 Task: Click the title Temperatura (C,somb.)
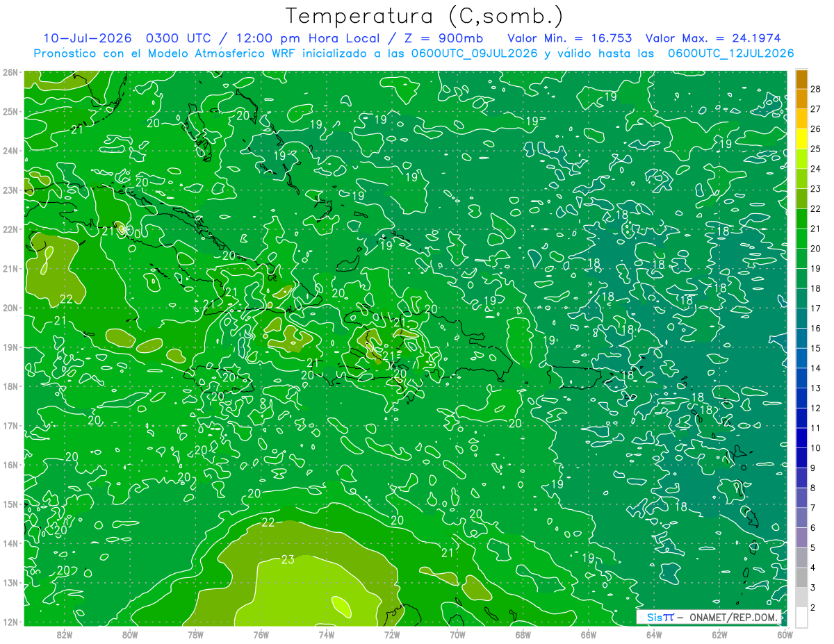tap(425, 17)
